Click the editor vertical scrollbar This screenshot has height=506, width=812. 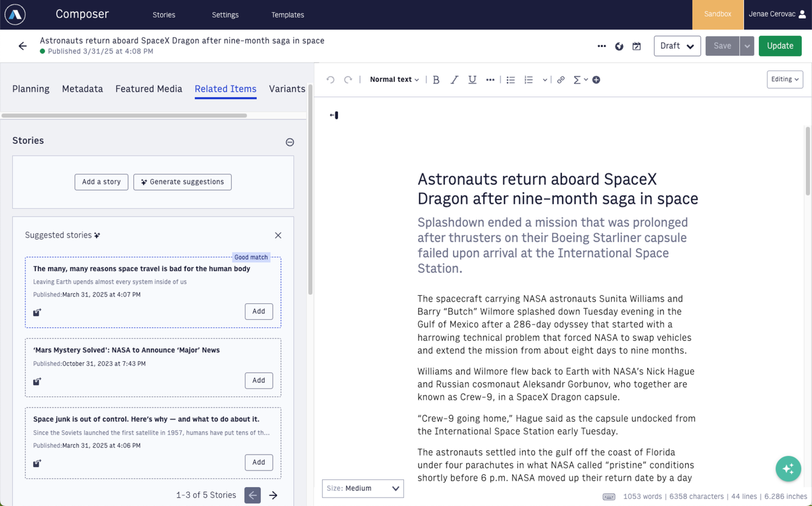[808, 161]
